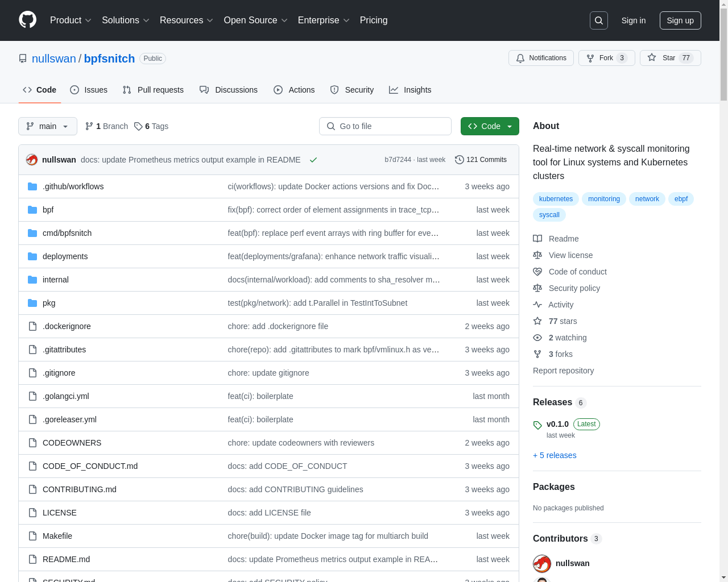728x582 pixels.
Task: Click the Makefile file icon
Action: coord(32,536)
